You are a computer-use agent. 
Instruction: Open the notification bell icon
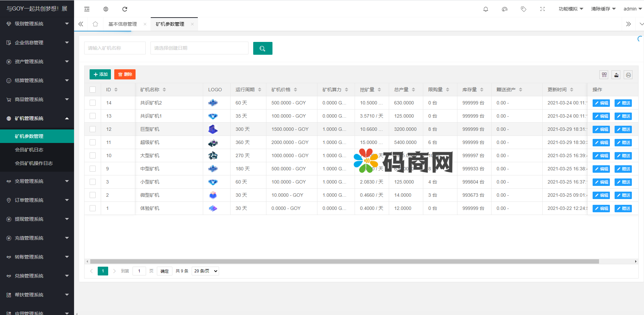485,9
